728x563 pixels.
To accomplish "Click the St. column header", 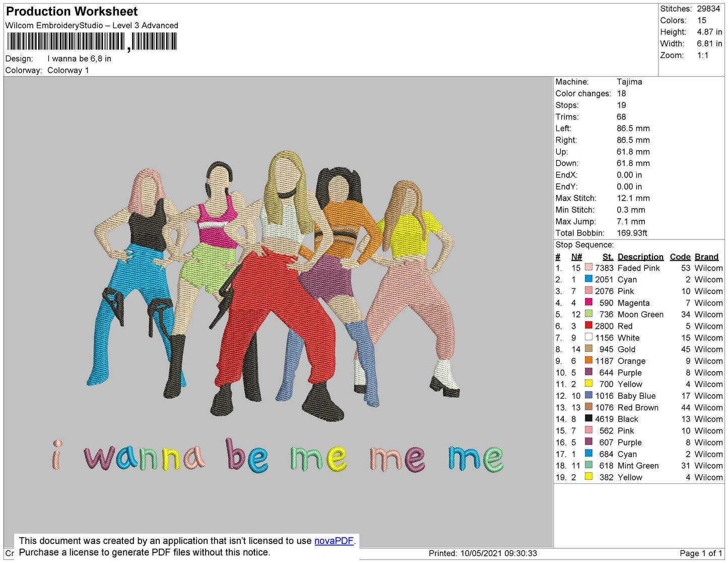I will pyautogui.click(x=608, y=257).
